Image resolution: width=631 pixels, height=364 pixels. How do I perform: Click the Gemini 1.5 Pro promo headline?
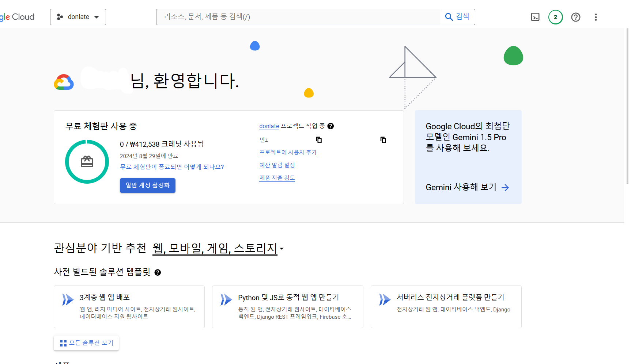(x=468, y=137)
